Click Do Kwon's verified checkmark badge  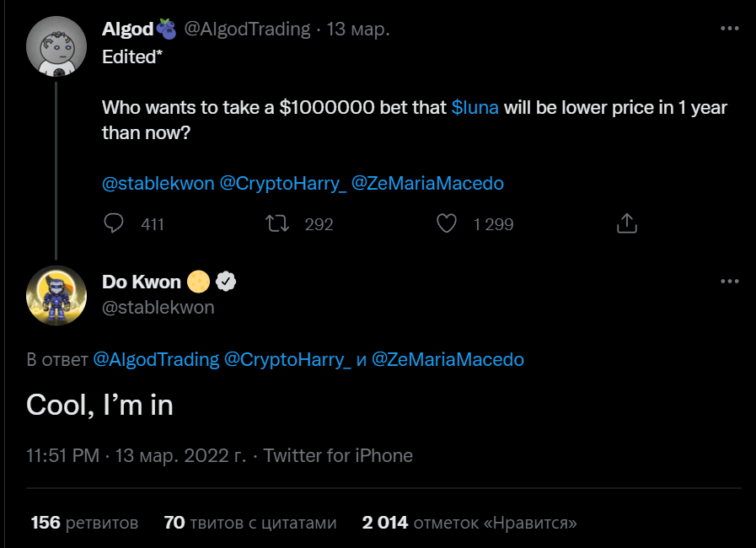pyautogui.click(x=224, y=282)
